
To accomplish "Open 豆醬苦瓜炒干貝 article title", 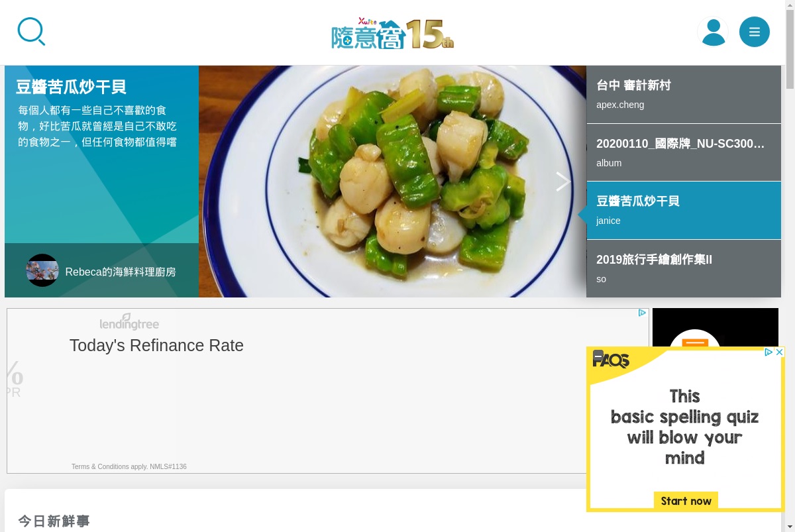I will click(x=71, y=87).
